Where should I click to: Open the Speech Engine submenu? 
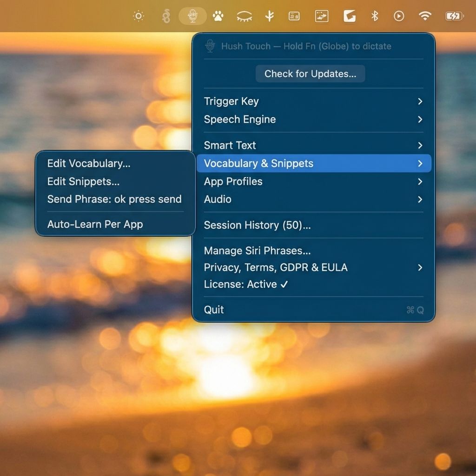pyautogui.click(x=240, y=119)
